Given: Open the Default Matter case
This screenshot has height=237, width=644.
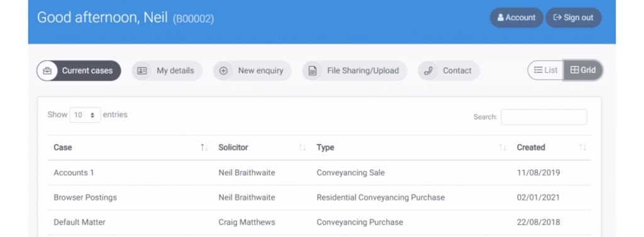Looking at the screenshot, I should [319, 222].
